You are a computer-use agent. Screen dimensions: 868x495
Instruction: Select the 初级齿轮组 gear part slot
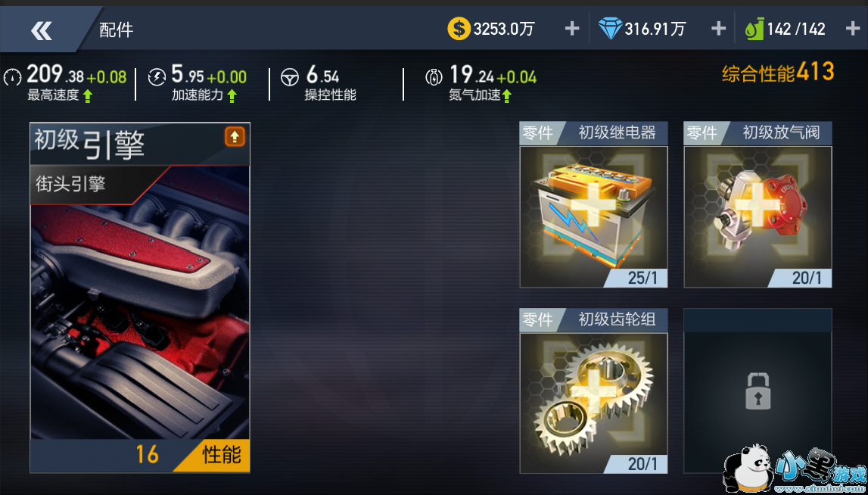point(593,391)
